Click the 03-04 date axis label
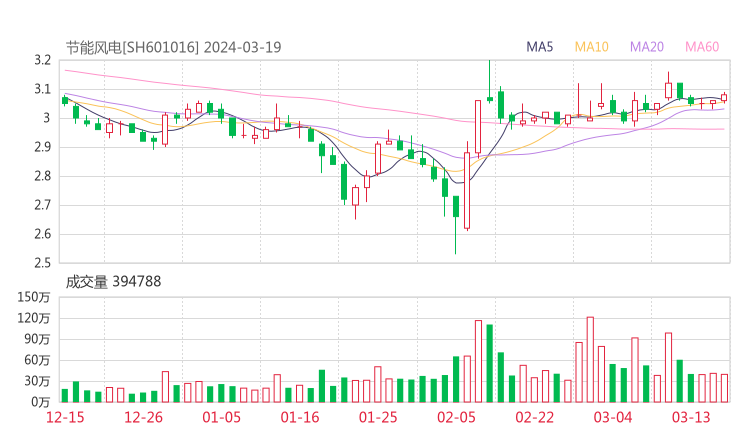Screen dimensions: 740x440 [x=613, y=417]
